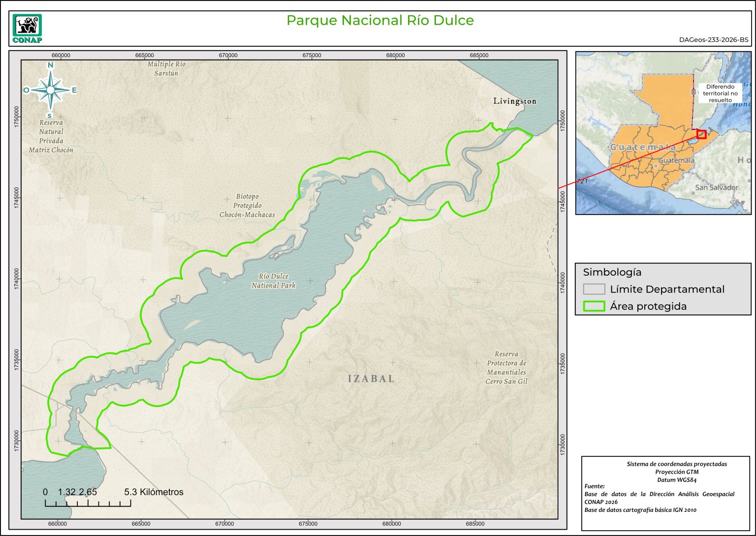This screenshot has height=536, width=756.
Task: Click the Múltiple Río Sarstún label
Action: click(166, 68)
